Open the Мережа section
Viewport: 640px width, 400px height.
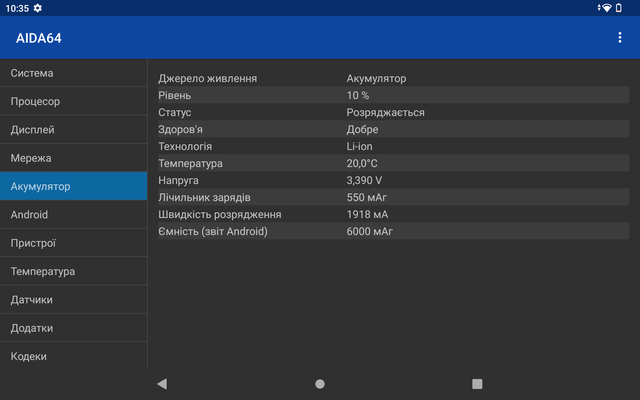[x=73, y=158]
